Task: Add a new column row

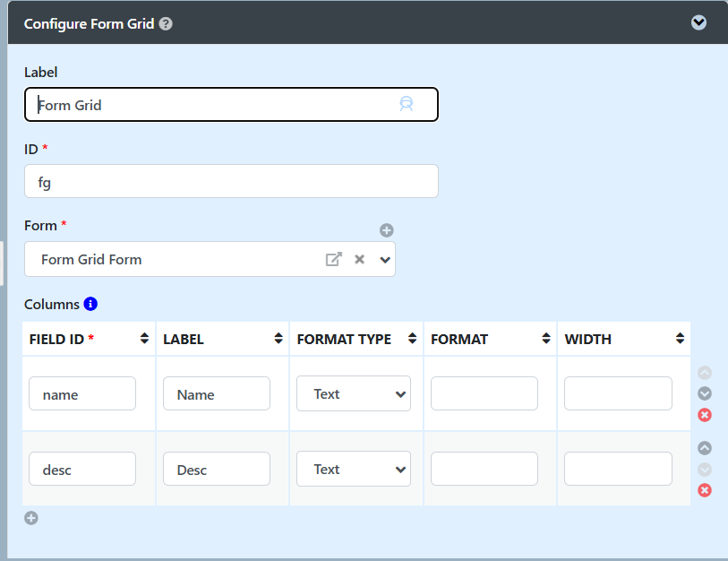Action: pyautogui.click(x=31, y=518)
